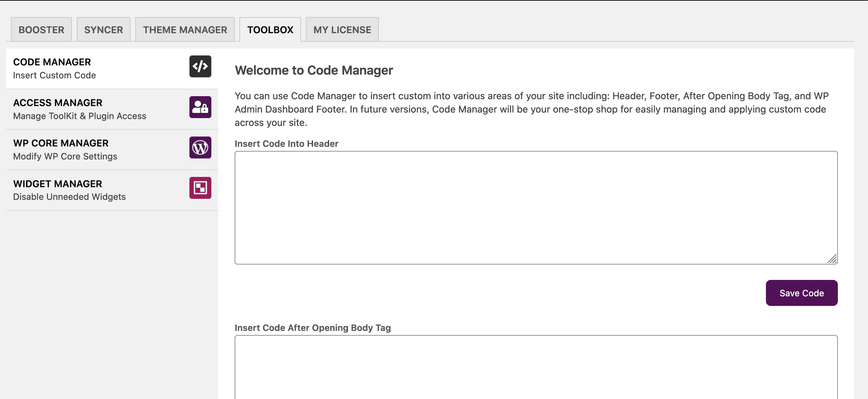Click the 'Welcome to Code Manager' heading
The image size is (868, 399).
pos(314,70)
